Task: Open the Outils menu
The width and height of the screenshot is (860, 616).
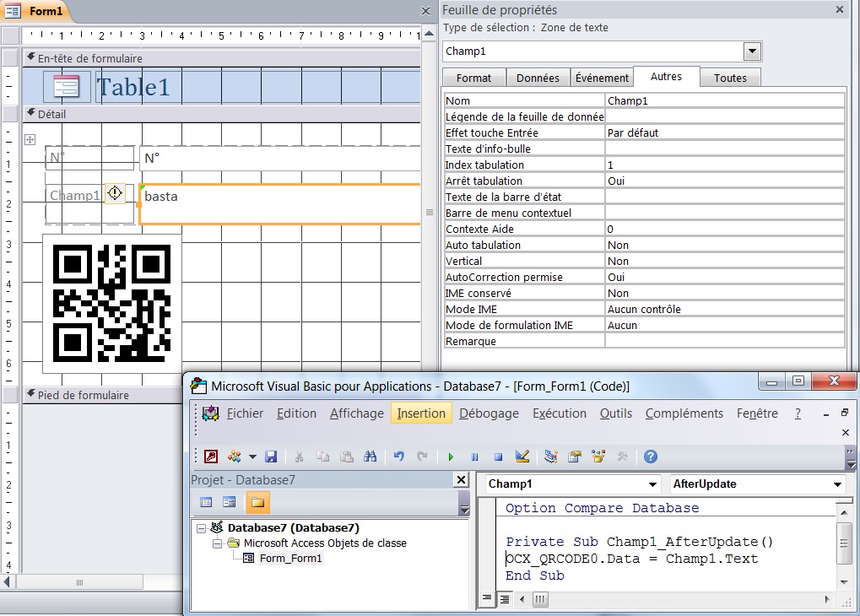Action: (615, 413)
